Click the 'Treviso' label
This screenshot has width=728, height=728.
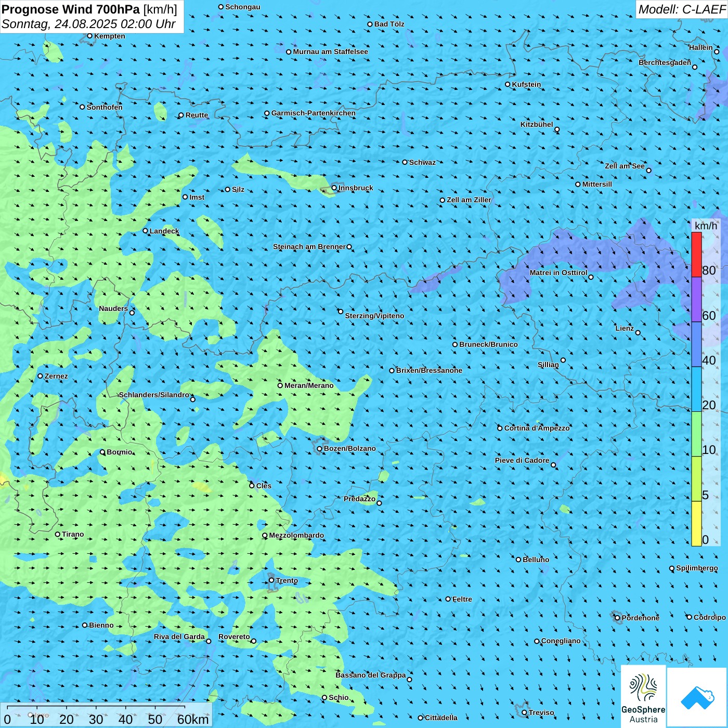tap(541, 712)
